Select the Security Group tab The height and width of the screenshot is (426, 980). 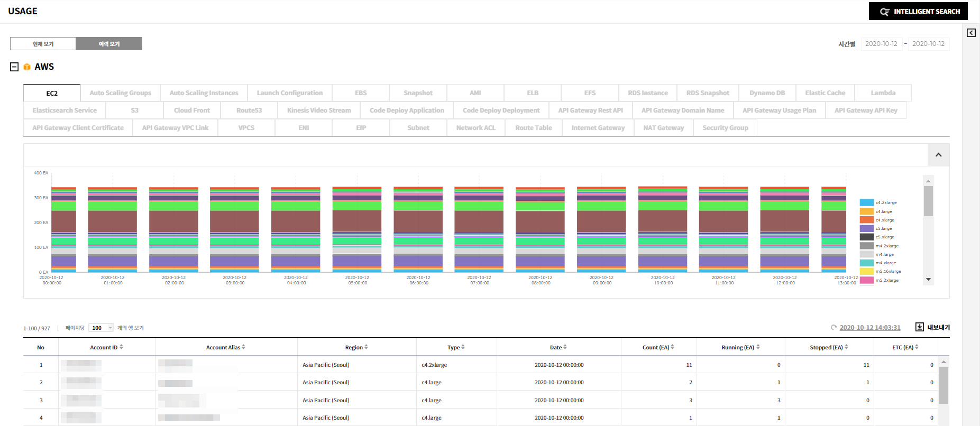tap(725, 128)
